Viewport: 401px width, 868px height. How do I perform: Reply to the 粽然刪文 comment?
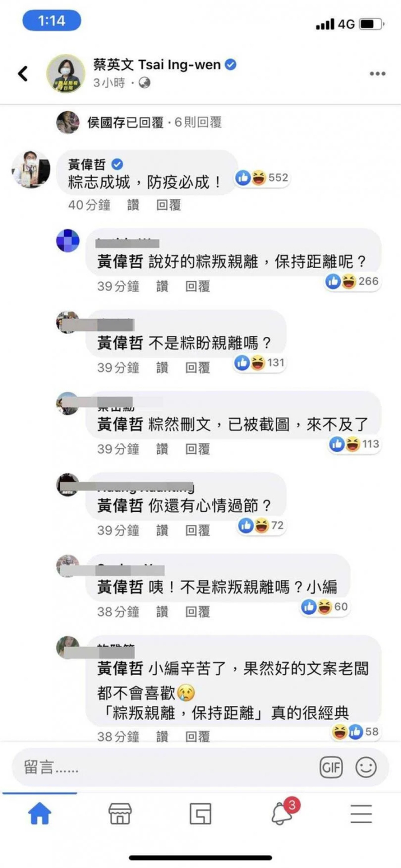tap(198, 449)
